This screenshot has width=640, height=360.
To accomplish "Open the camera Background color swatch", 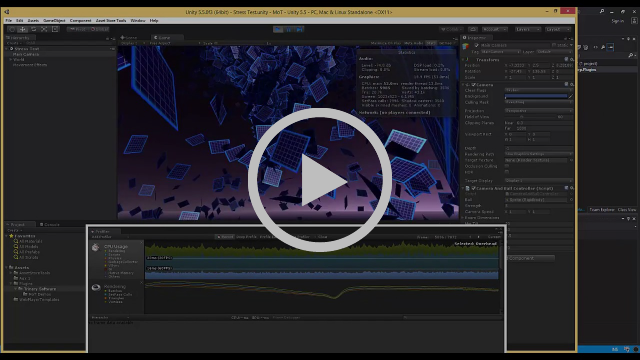I will point(536,96).
